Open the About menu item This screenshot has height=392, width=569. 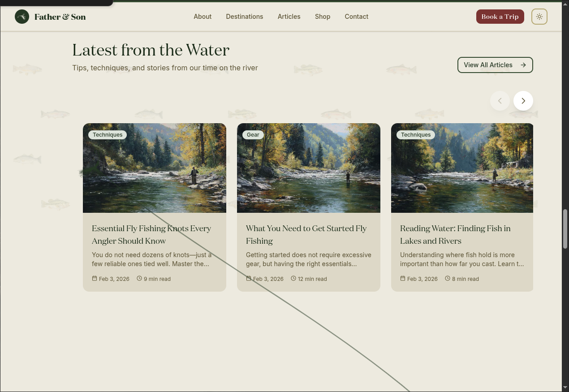(203, 17)
